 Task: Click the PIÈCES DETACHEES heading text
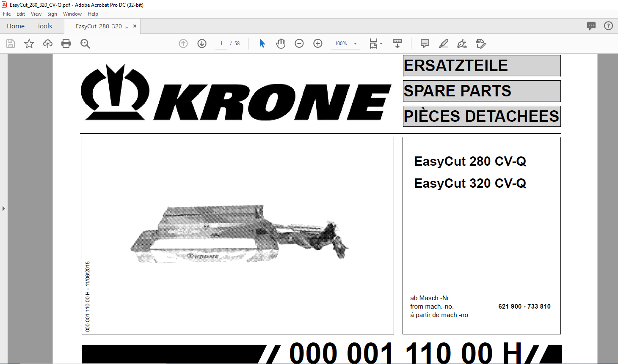482,116
